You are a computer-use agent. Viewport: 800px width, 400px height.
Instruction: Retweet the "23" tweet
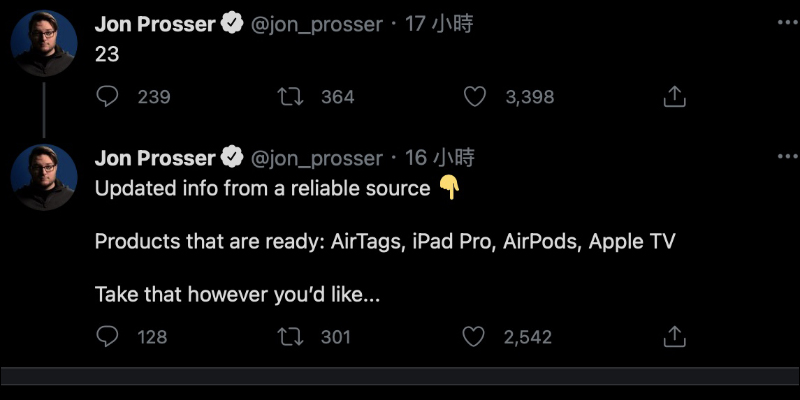(x=290, y=96)
